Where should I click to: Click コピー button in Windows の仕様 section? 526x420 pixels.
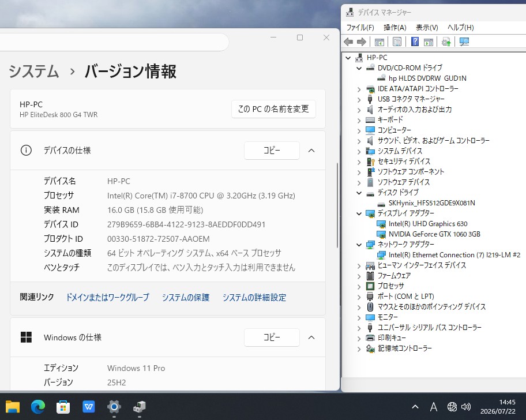click(272, 337)
